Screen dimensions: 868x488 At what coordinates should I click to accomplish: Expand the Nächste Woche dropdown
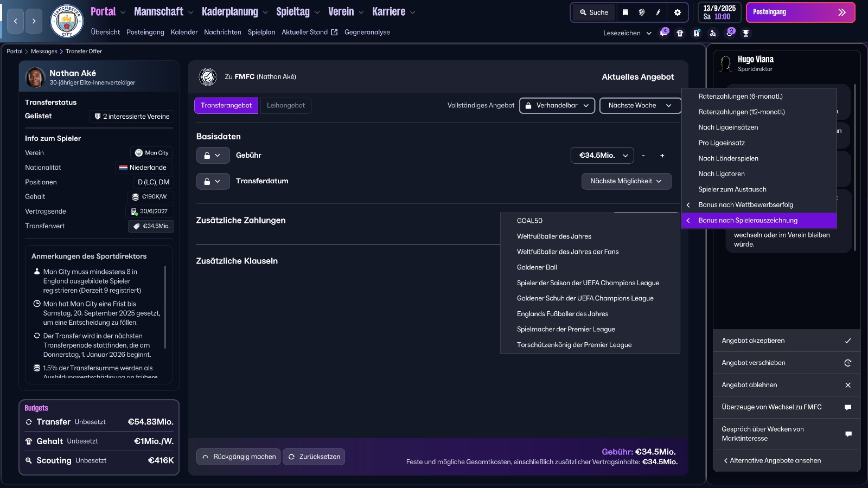pyautogui.click(x=639, y=106)
